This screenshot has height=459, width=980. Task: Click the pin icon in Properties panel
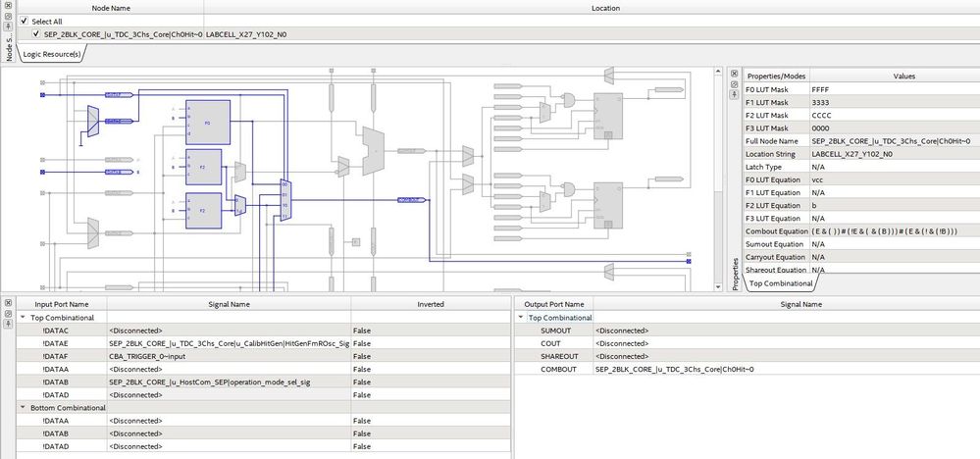[x=736, y=96]
